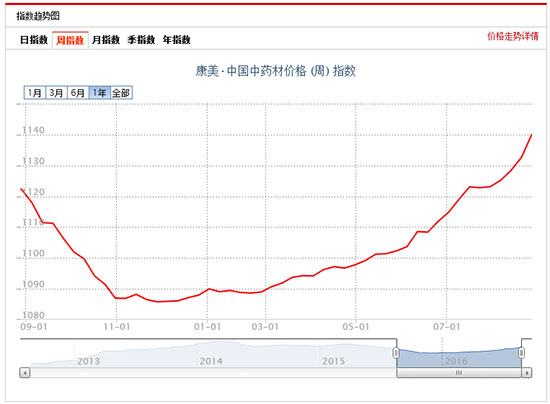The height and width of the screenshot is (404, 550).
Task: Switch to the 日指数 tab
Action: click(x=34, y=40)
